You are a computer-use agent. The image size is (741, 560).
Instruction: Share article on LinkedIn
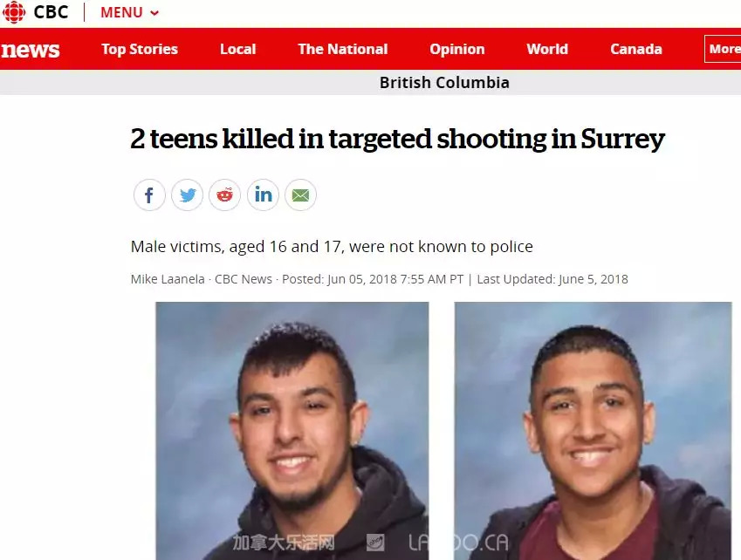point(263,195)
